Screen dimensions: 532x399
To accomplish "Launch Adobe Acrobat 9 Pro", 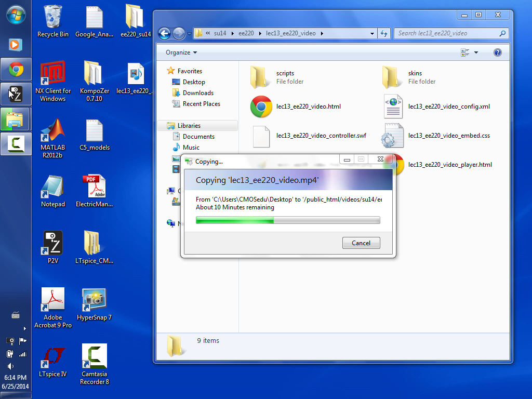I will (x=52, y=308).
